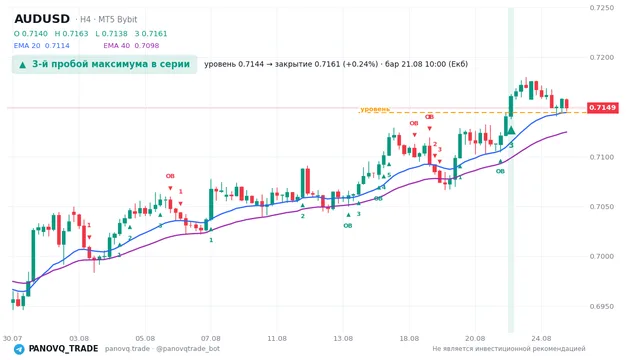Click the green triangle in the breakout badge
Image resolution: width=640 pixels, height=360 pixels.
[22, 64]
